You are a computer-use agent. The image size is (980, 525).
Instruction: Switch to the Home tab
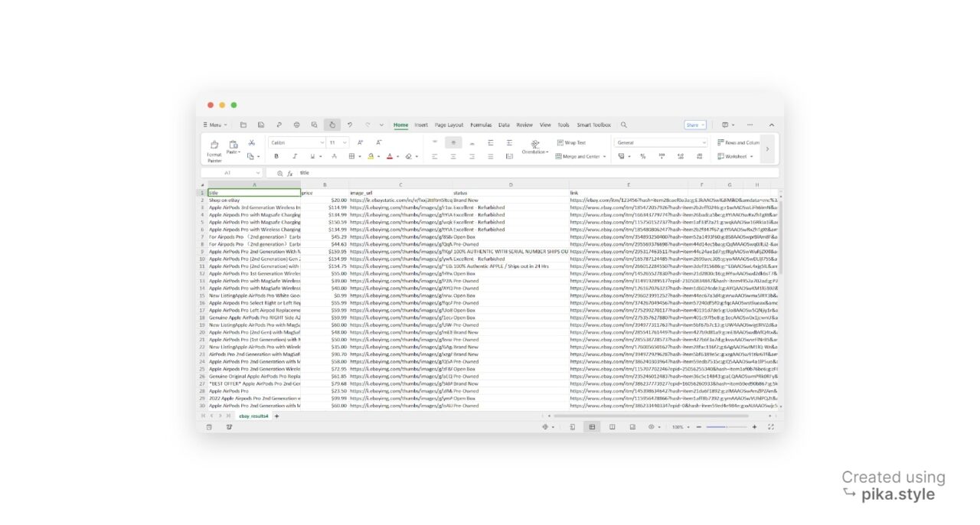(401, 125)
